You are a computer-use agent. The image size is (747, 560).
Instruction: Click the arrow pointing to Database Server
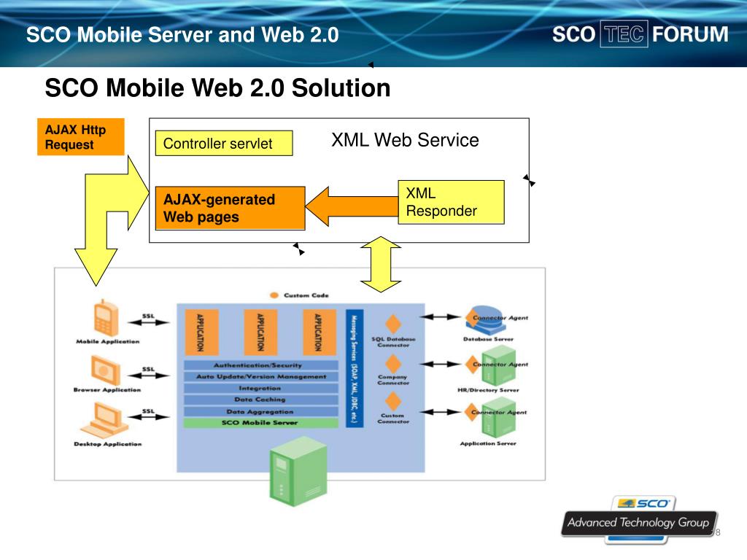(440, 316)
